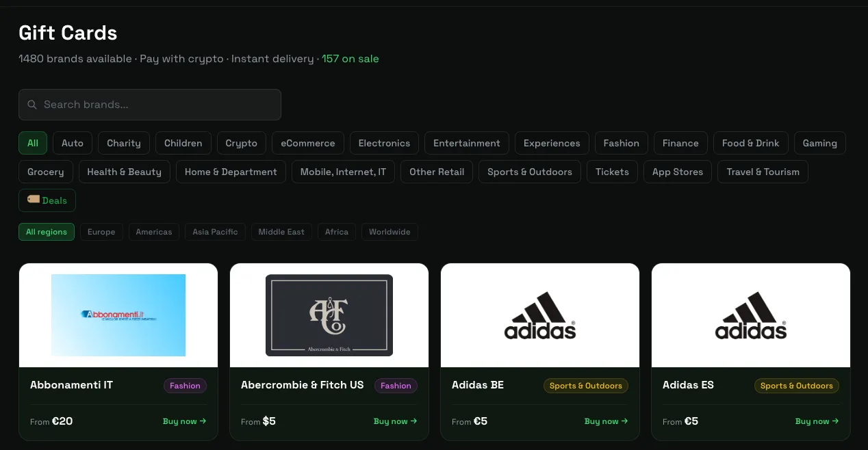Open the Abbonamenti.it logo image
The width and height of the screenshot is (868, 450).
pos(118,315)
